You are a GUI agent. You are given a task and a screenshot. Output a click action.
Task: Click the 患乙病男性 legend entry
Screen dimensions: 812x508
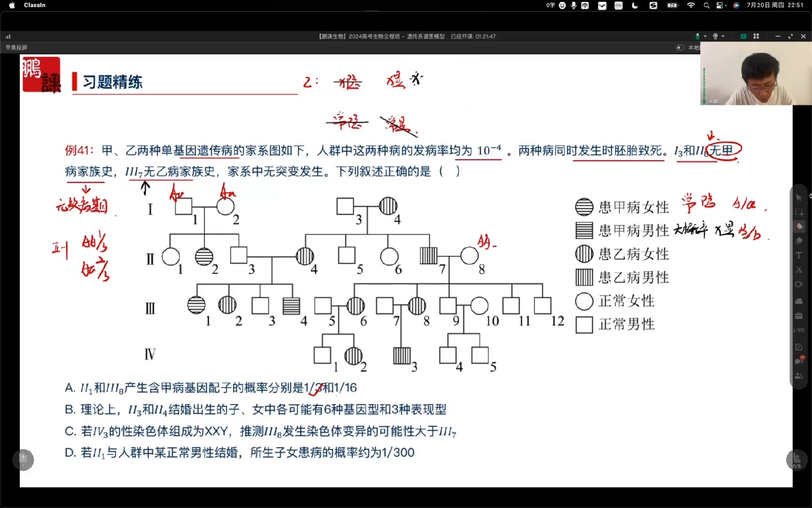[622, 278]
